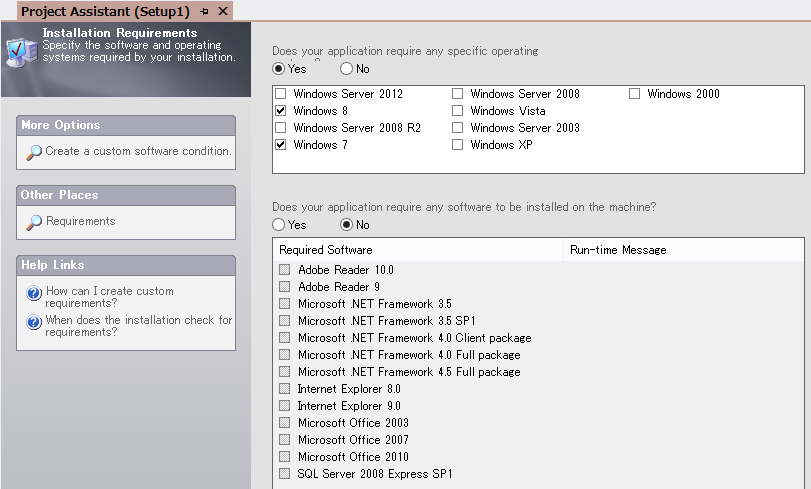Uncheck Windows 8
This screenshot has height=489, width=811.
tap(281, 111)
